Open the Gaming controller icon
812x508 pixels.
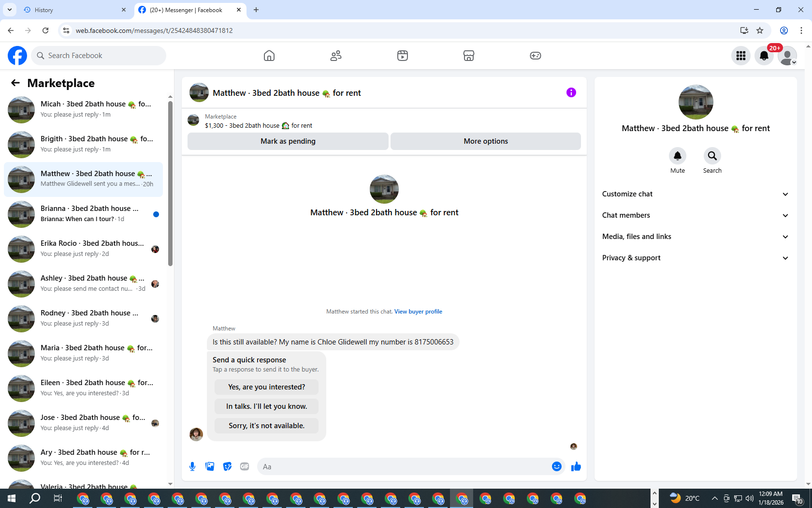click(x=536, y=56)
